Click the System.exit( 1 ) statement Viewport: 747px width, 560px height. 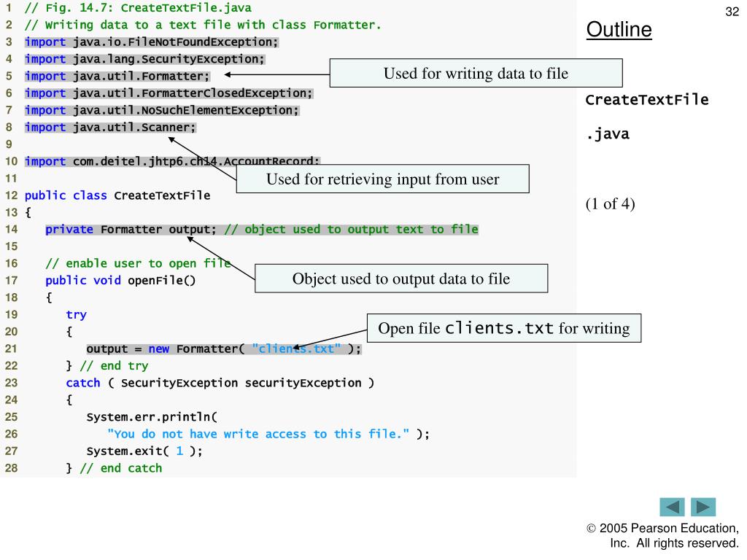(145, 451)
